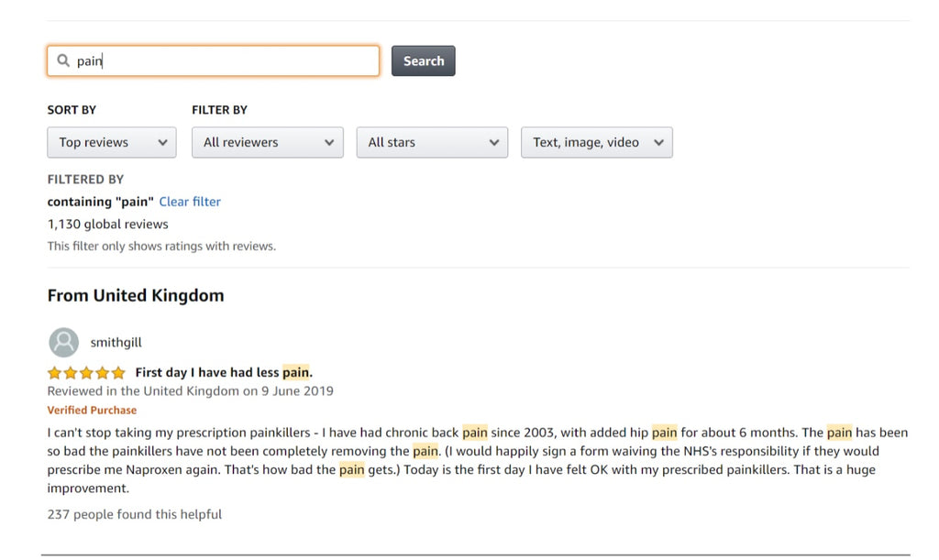939x560 pixels.
Task: Open reviewer name smithgill
Action: [116, 343]
